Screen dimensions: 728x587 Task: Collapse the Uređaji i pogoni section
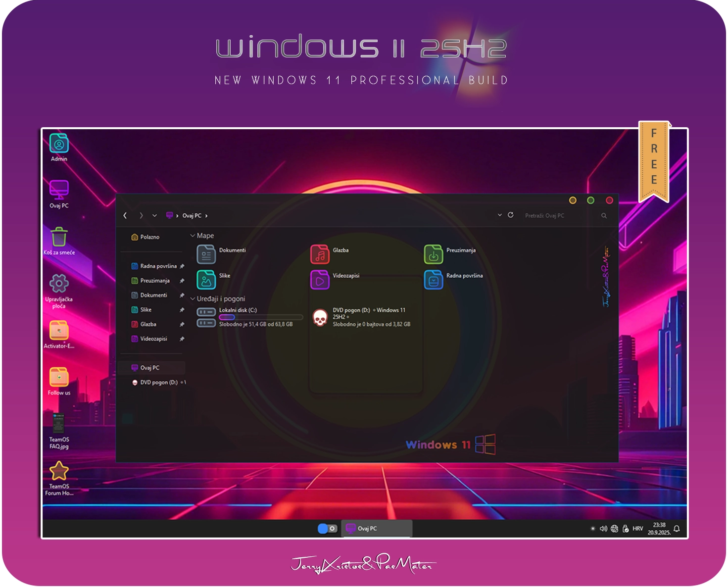(193, 299)
